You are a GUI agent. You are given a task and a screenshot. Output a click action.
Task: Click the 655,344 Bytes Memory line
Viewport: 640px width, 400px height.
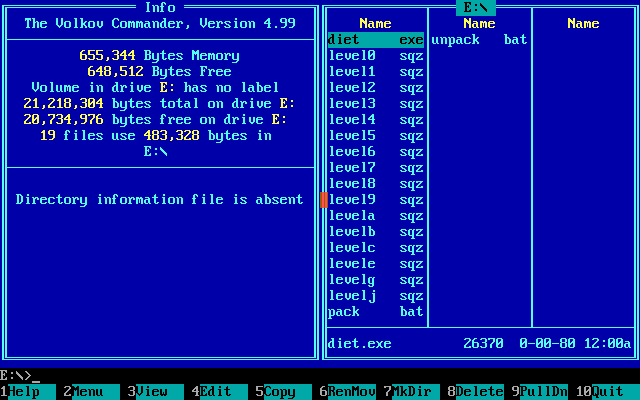(x=160, y=56)
